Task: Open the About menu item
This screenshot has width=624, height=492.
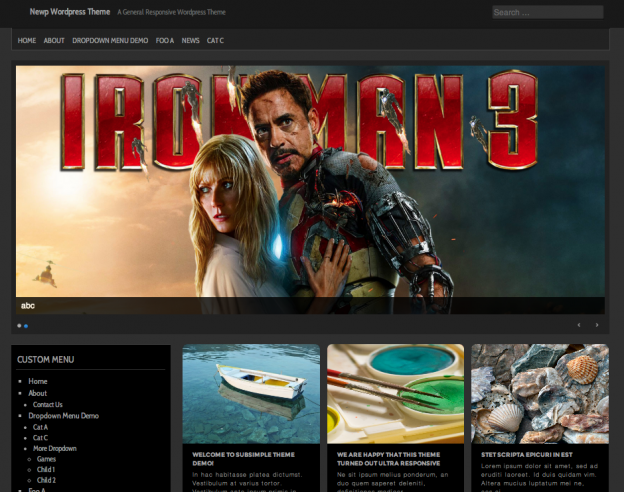Action: click(54, 41)
